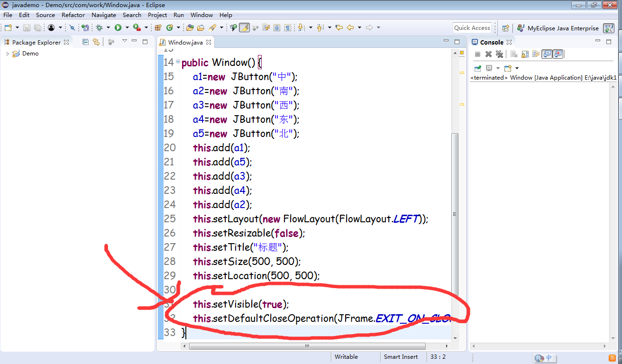
Task: Click the Chinese input method tray icon
Action: click(544, 358)
